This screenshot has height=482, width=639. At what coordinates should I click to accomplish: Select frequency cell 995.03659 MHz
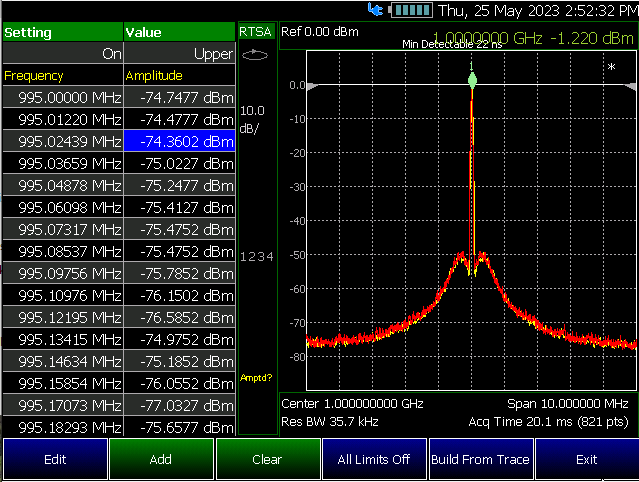(x=63, y=163)
